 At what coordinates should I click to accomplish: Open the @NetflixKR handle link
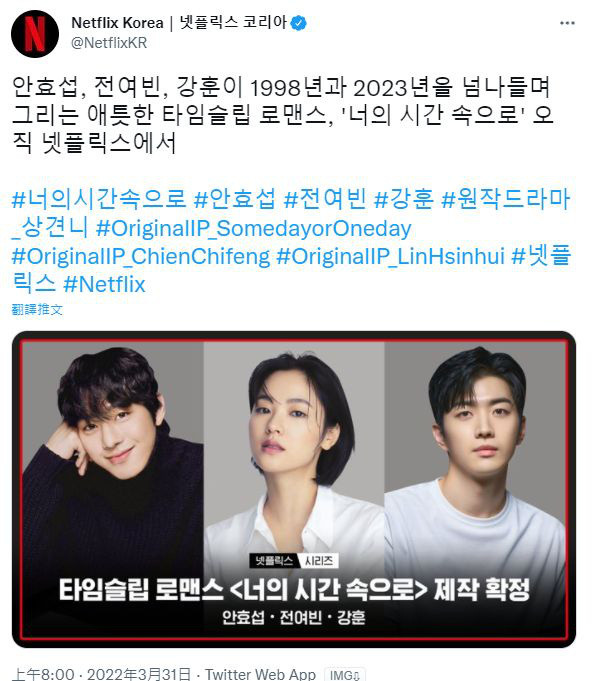(109, 43)
